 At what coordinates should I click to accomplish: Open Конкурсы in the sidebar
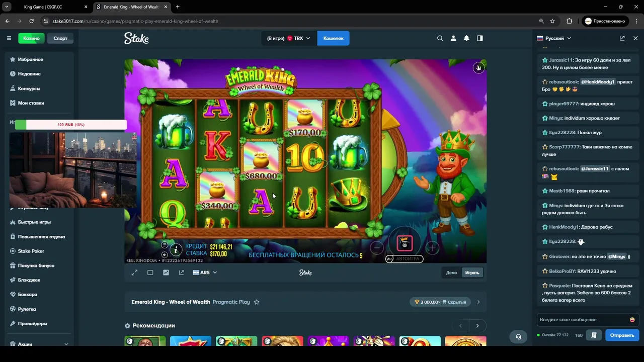(39, 88)
